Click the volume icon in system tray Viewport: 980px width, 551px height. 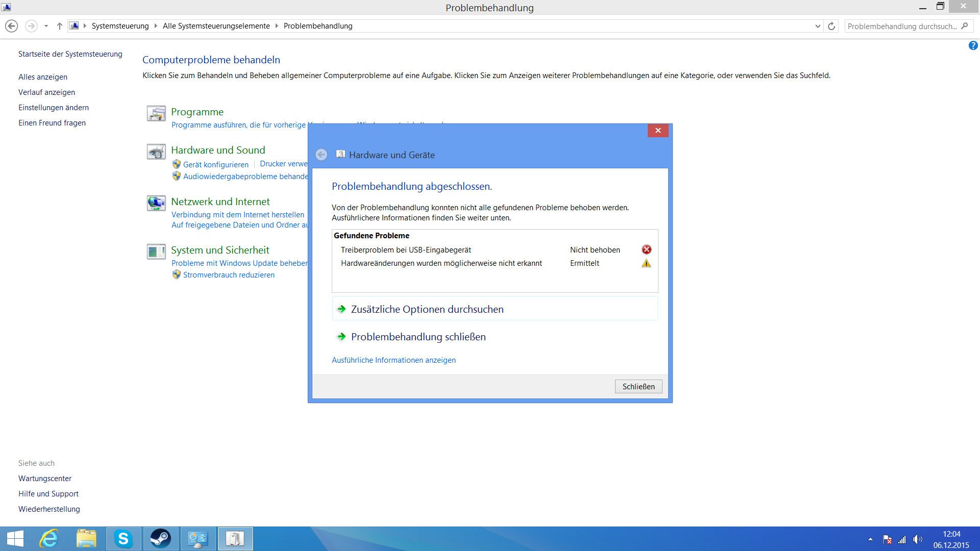coord(918,539)
